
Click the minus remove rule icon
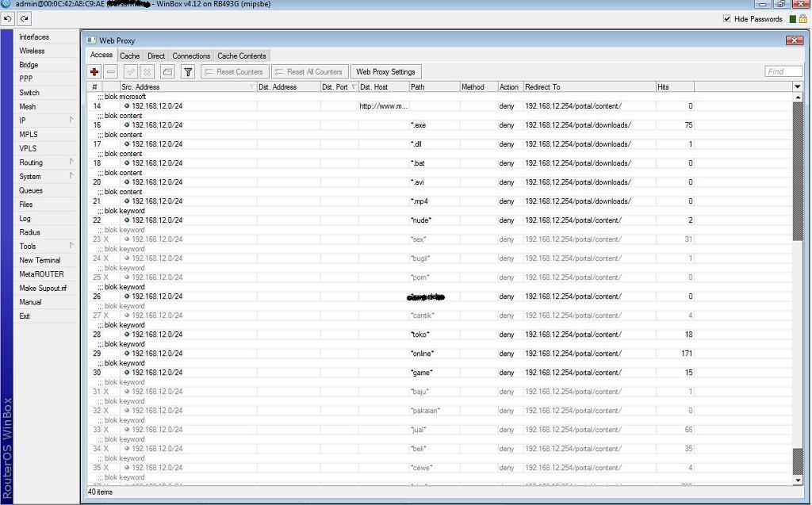point(111,72)
